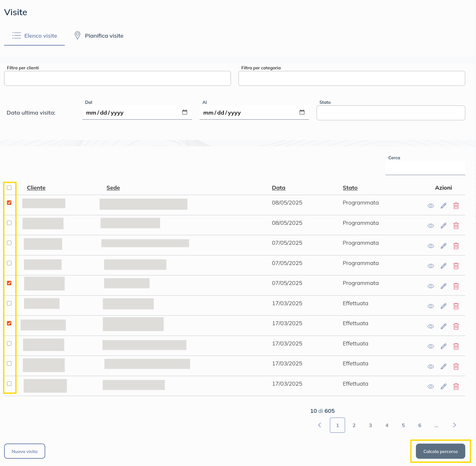This screenshot has width=476, height=466.
Task: Open calendar picker for the Dal date
Action: tap(185, 112)
